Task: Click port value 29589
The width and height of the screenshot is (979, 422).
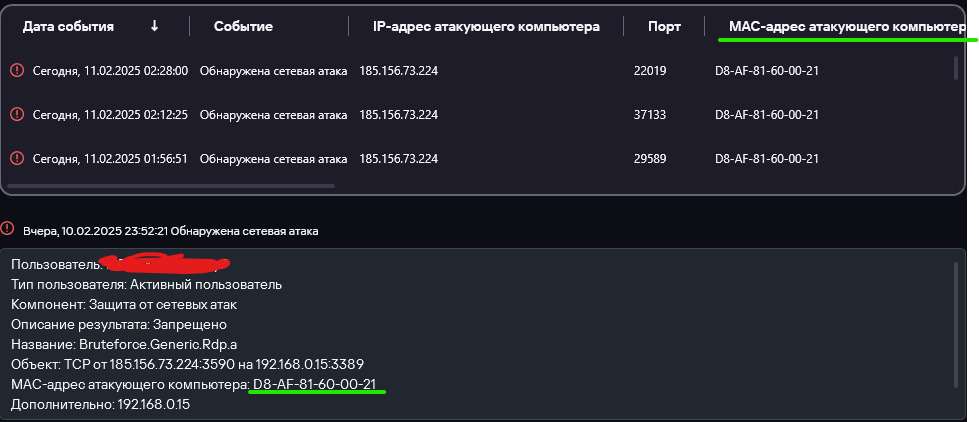Action: [649, 158]
